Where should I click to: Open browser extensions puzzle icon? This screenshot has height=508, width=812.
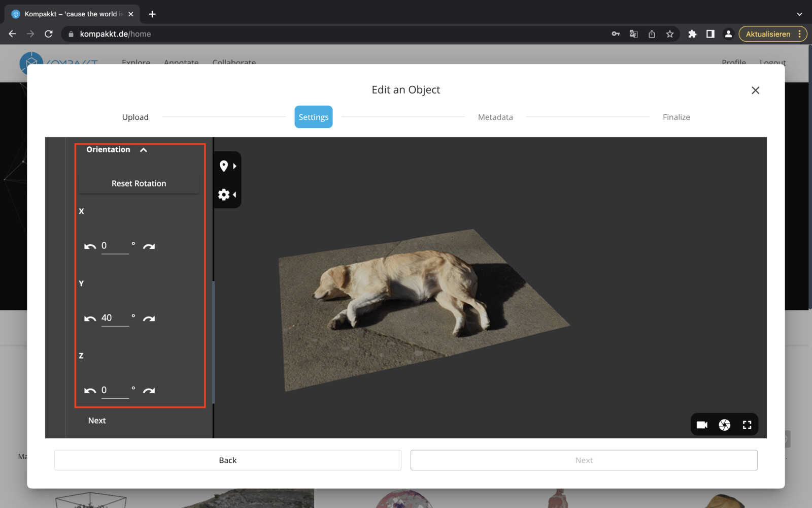pos(692,34)
